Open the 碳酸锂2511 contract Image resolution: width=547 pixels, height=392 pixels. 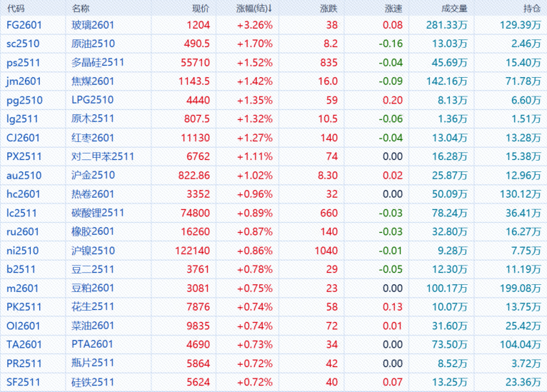(x=98, y=213)
